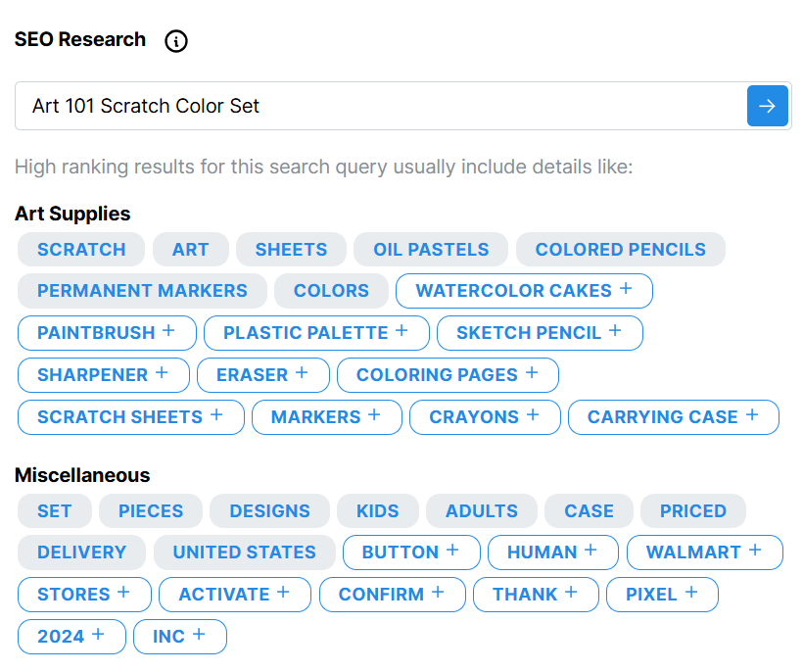Add the SCRATCH SHEETS keyword
Screen dimensions: 803x672
pos(131,417)
